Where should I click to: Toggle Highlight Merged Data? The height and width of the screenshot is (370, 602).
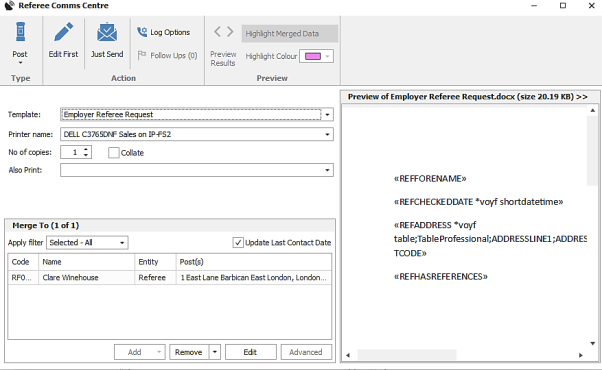[289, 34]
